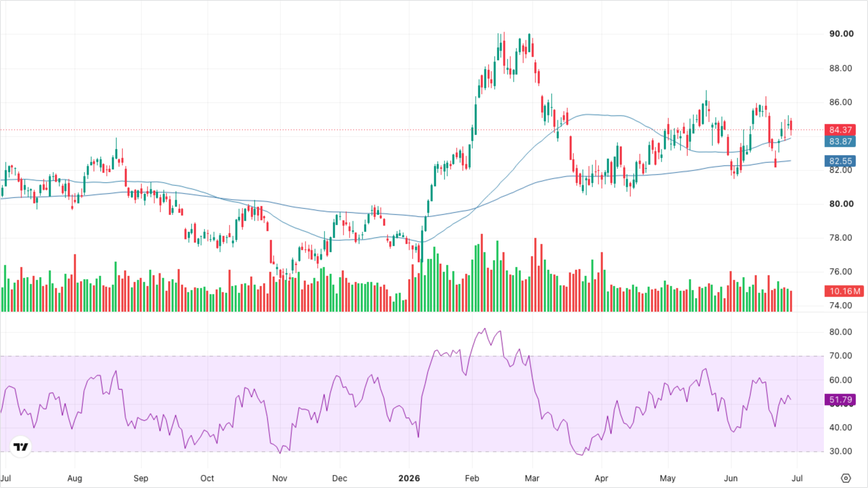Click the 83.87 moving average label
868x488 pixels.
click(x=840, y=141)
